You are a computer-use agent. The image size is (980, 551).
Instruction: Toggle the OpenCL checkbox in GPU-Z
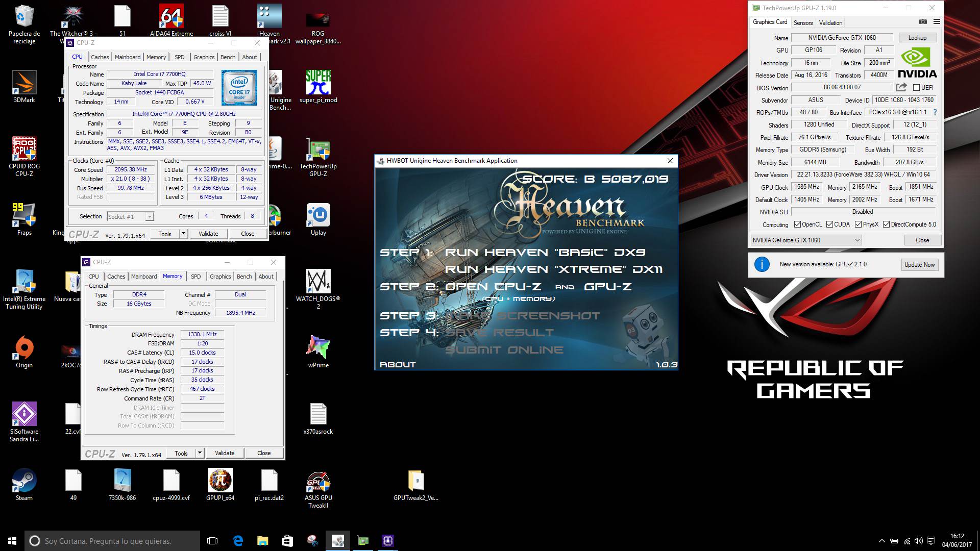[x=797, y=224]
